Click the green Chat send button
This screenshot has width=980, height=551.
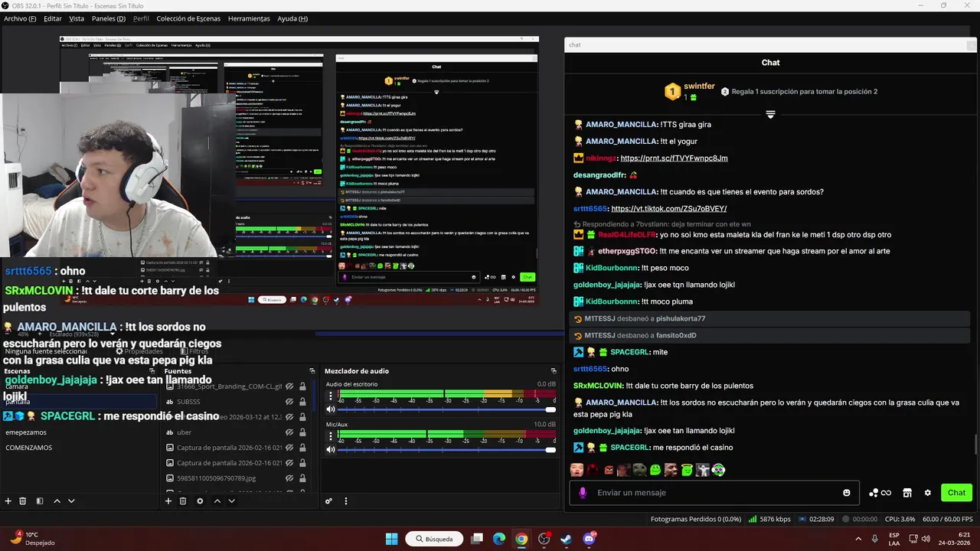click(x=956, y=493)
